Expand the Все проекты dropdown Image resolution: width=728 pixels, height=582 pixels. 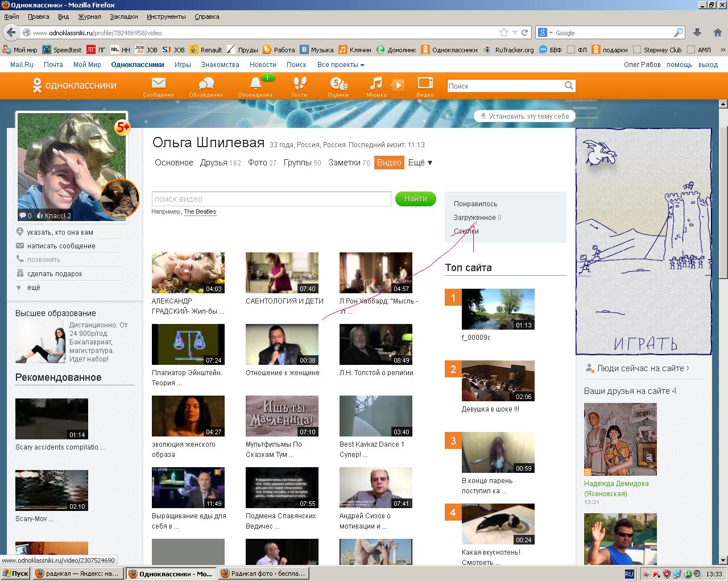pos(341,65)
